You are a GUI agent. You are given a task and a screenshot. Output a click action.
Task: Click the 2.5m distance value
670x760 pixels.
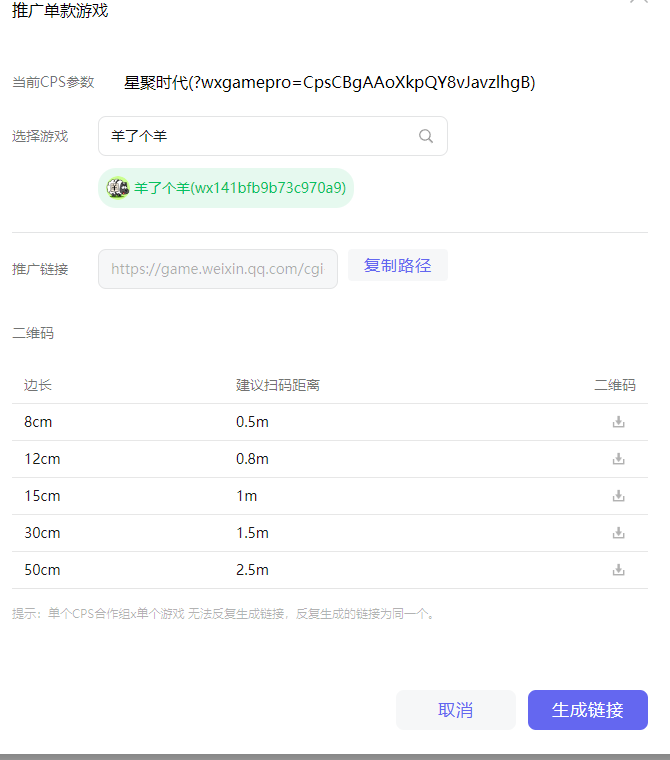(x=252, y=570)
